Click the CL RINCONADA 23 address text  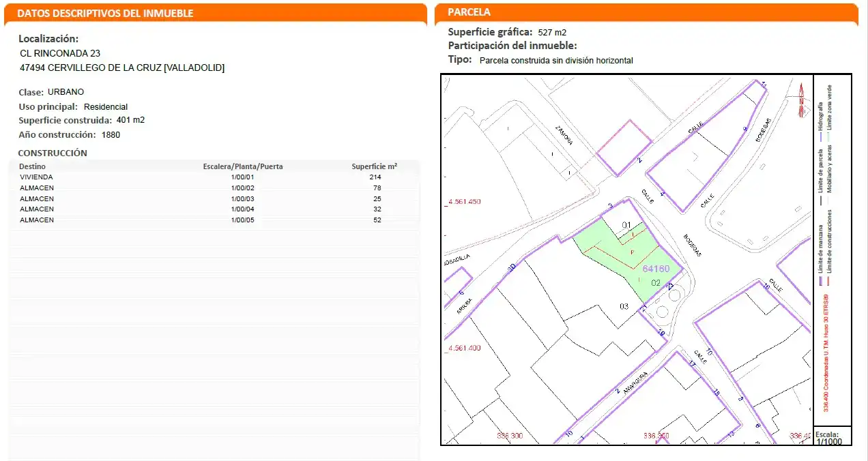click(60, 53)
